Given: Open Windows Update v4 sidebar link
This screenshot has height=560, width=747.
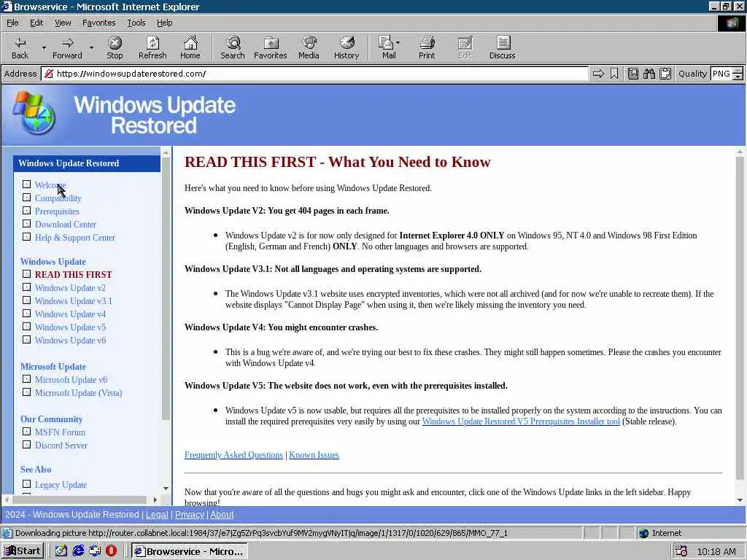Looking at the screenshot, I should 71,314.
